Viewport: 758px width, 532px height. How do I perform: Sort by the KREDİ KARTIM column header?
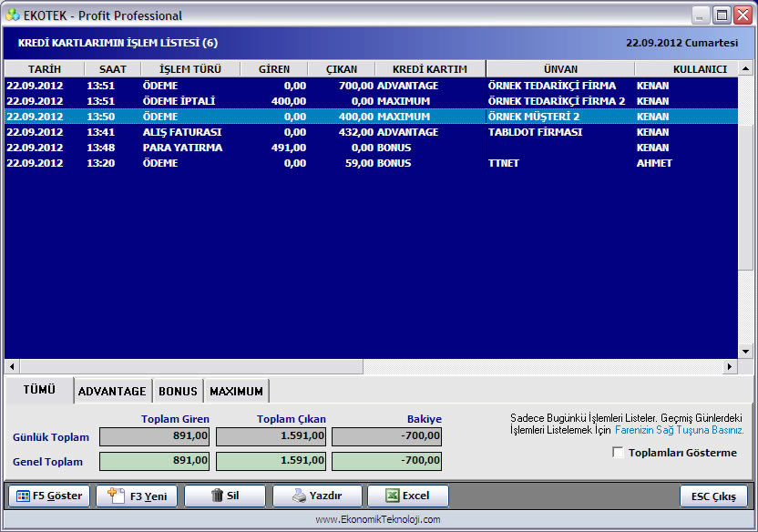pyautogui.click(x=430, y=69)
